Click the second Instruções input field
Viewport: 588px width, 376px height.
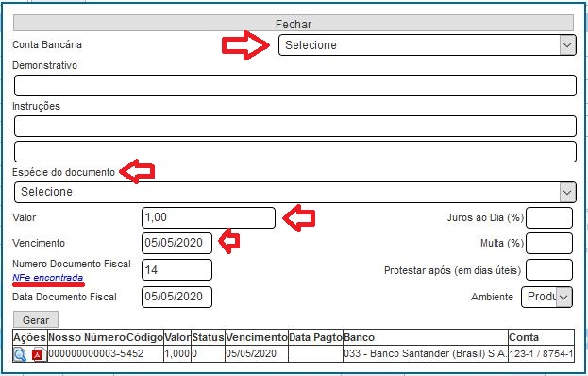click(x=295, y=151)
